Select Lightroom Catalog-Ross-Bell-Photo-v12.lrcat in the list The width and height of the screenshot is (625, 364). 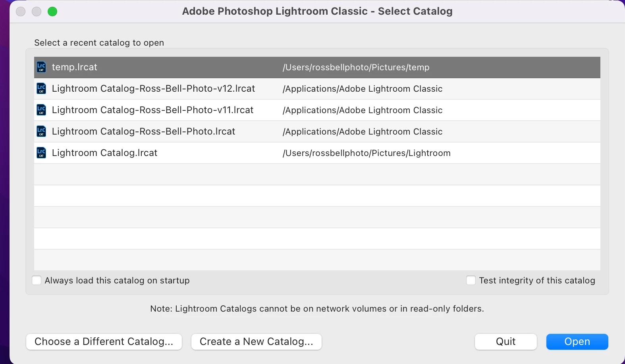click(x=153, y=89)
